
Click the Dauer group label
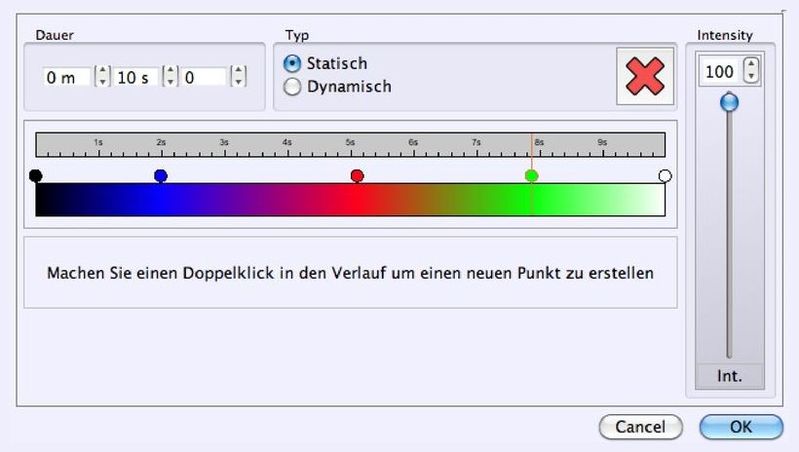click(x=55, y=35)
